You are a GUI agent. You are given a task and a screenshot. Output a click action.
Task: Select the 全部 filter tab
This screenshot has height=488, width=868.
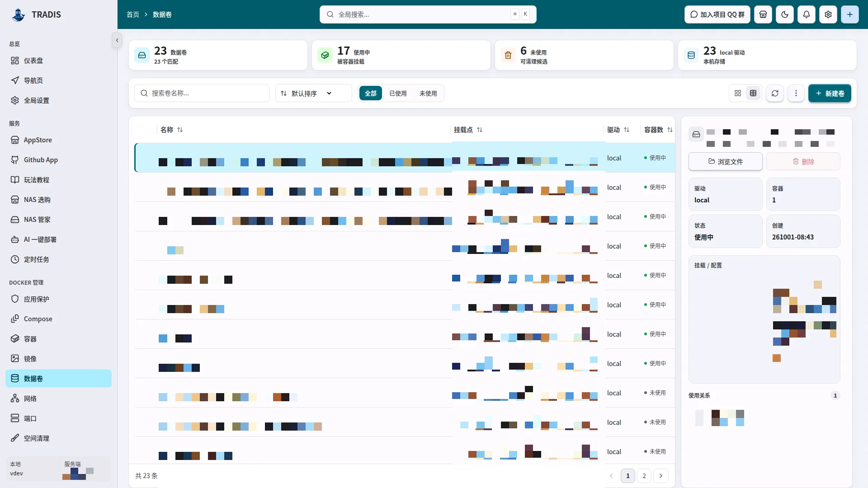(x=371, y=93)
